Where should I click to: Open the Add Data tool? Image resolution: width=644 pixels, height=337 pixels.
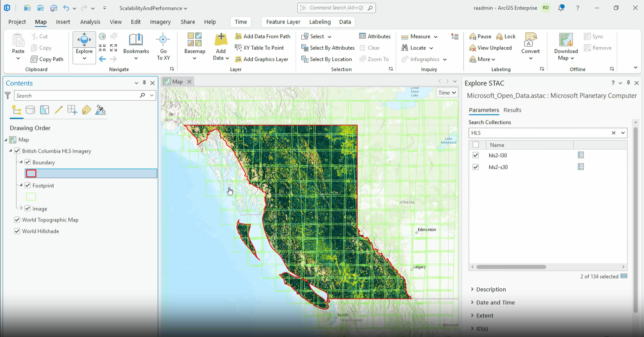220,46
